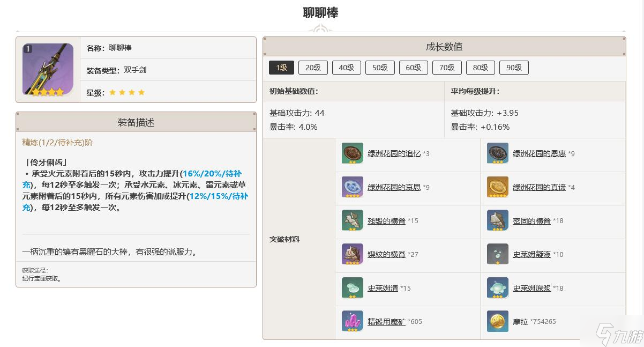Click the four-star 星级 rating
Viewport: 644px width, 347px height.
pyautogui.click(x=127, y=92)
